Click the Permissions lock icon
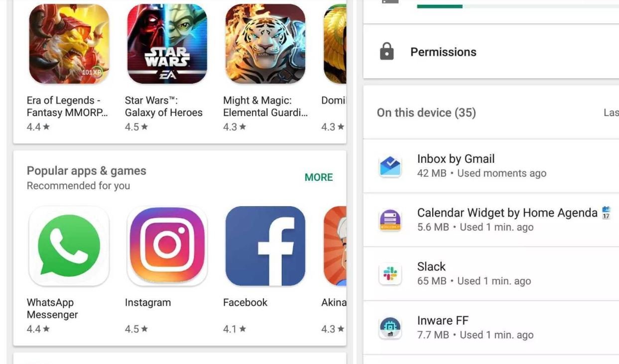The height and width of the screenshot is (364, 619). click(387, 51)
